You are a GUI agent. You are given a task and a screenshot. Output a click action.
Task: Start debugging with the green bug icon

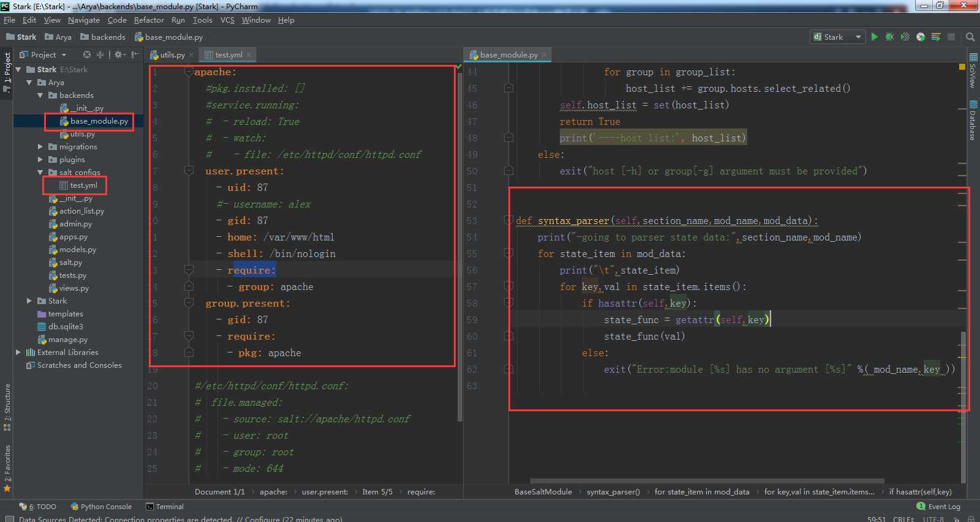(x=889, y=37)
